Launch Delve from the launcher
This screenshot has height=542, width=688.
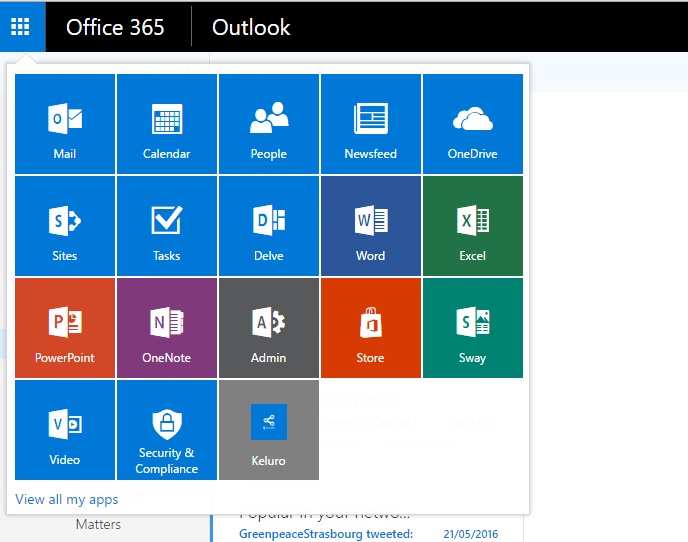point(269,226)
